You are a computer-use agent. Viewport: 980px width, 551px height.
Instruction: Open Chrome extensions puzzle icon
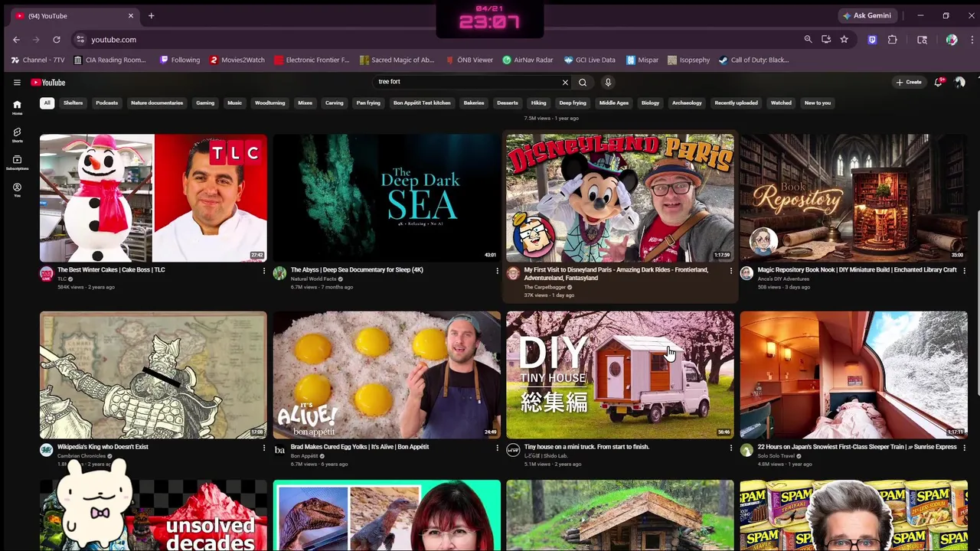[x=893, y=40]
